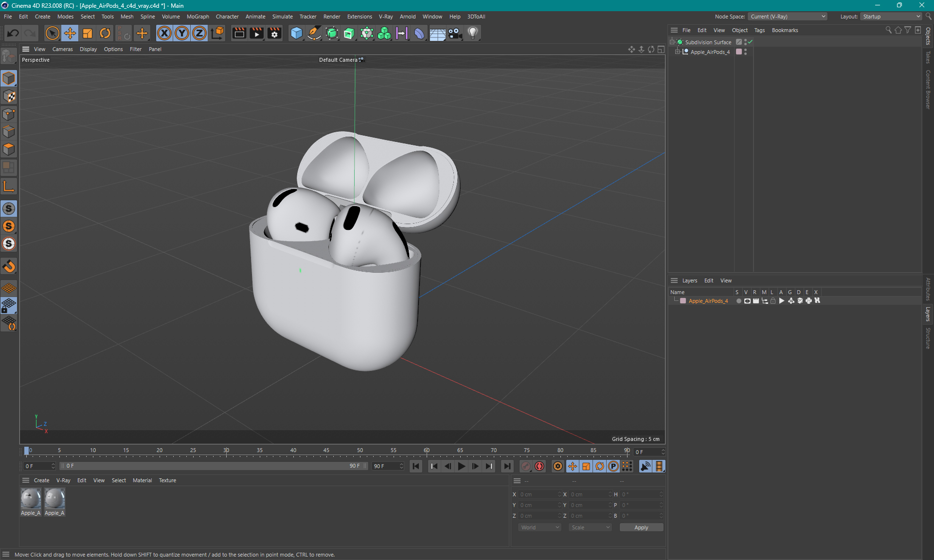
Task: Switch to Points mode
Action: 9,114
